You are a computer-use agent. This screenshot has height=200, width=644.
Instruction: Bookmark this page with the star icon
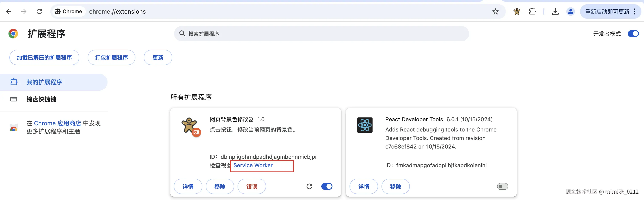[x=496, y=11]
